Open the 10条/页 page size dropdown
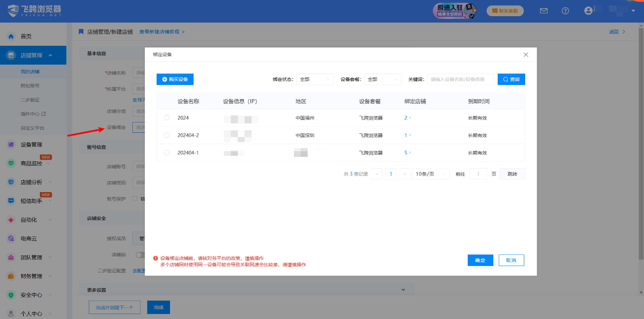The height and width of the screenshot is (319, 644). [430, 174]
